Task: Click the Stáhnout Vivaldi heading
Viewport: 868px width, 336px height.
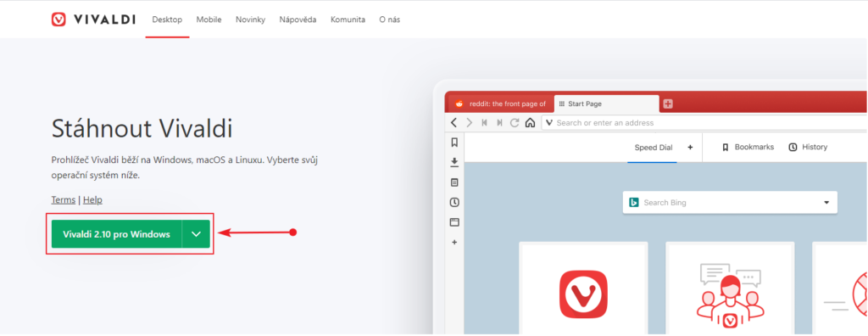Action: (142, 129)
